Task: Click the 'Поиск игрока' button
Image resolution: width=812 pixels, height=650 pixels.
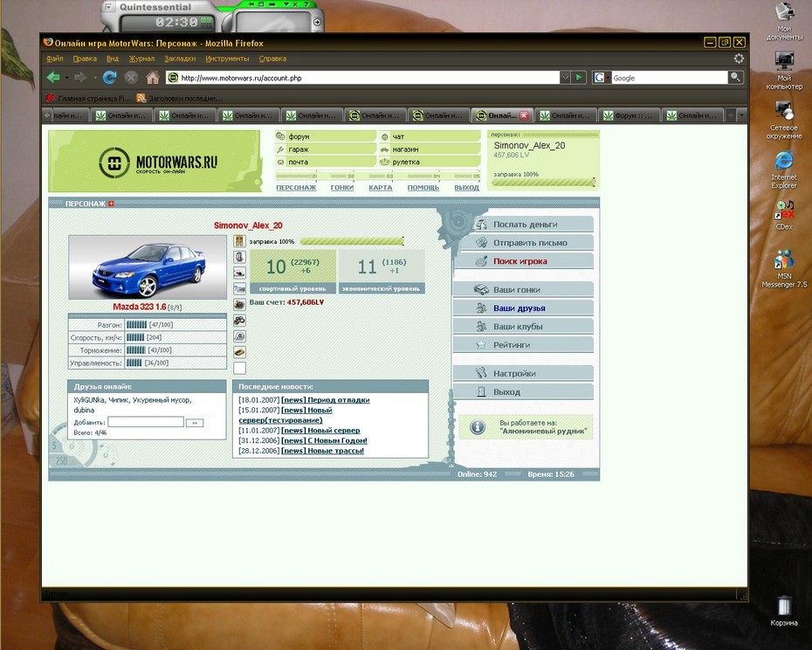Action: click(524, 261)
